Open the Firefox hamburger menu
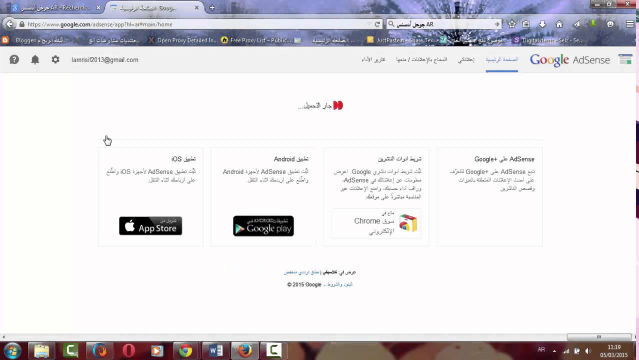639x360 pixels. coord(630,24)
